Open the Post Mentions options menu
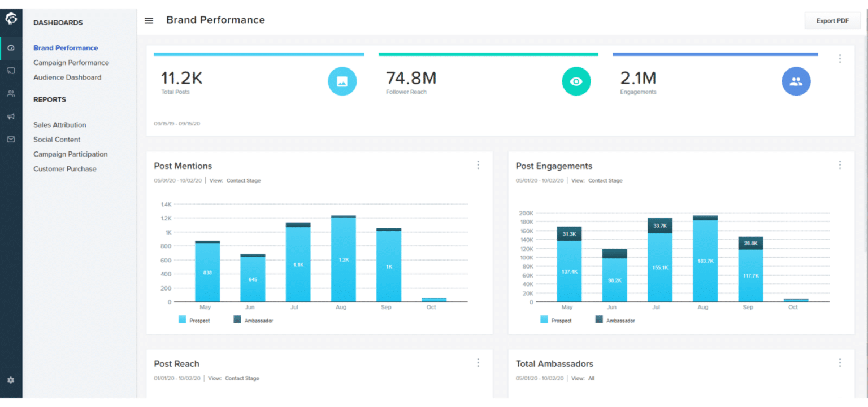This screenshot has width=868, height=407. 478,164
